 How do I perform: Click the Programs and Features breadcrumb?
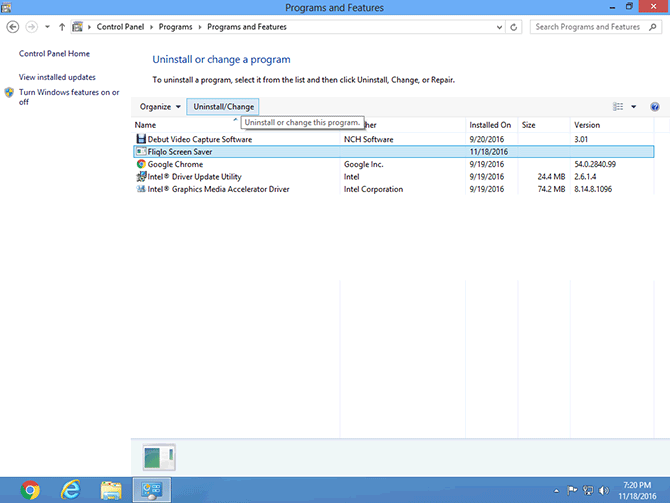point(247,27)
